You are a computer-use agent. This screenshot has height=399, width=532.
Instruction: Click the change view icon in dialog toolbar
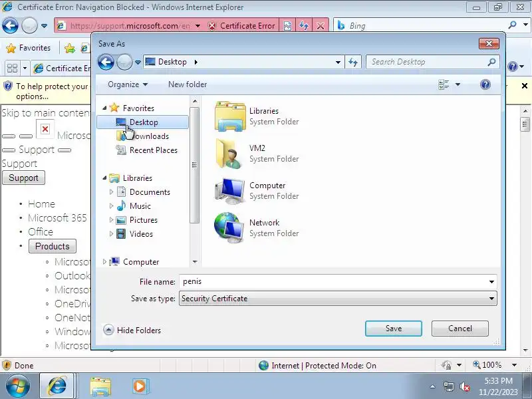(444, 84)
